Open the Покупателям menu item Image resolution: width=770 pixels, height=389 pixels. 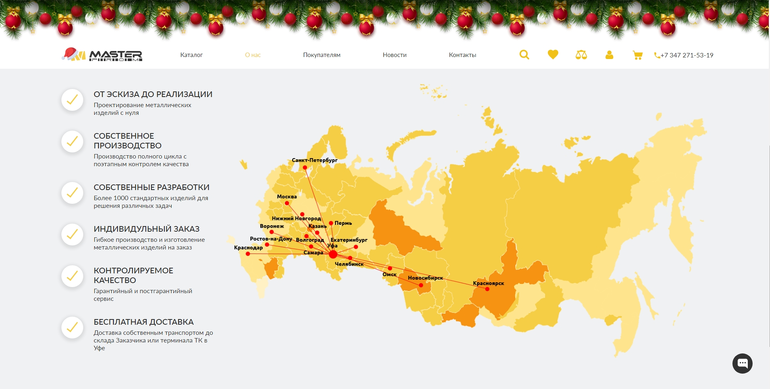[322, 55]
